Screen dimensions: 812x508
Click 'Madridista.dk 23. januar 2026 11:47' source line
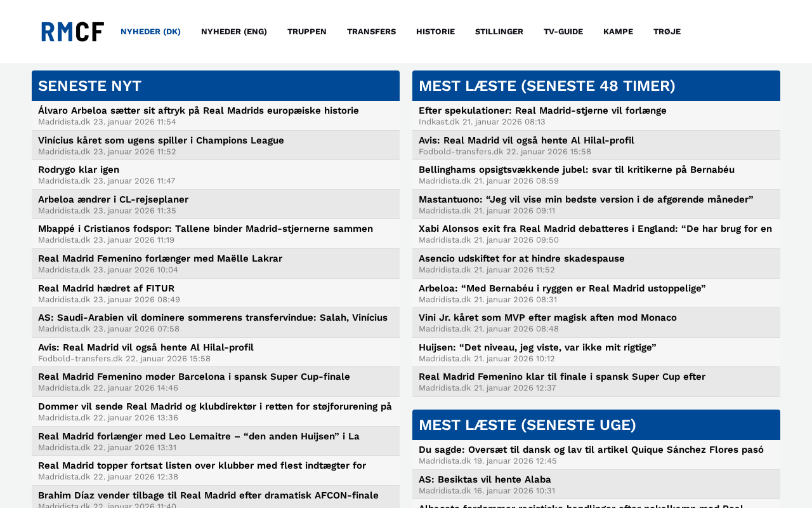[x=107, y=181]
